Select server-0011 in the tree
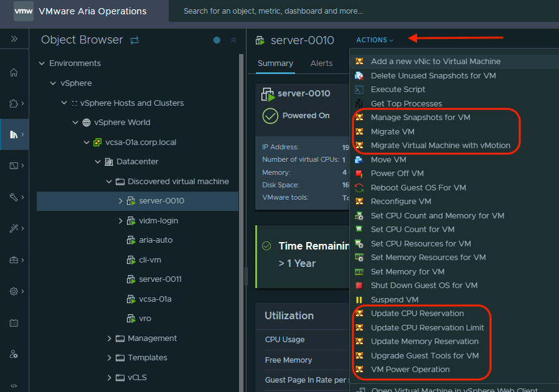559x392 pixels. coord(160,279)
